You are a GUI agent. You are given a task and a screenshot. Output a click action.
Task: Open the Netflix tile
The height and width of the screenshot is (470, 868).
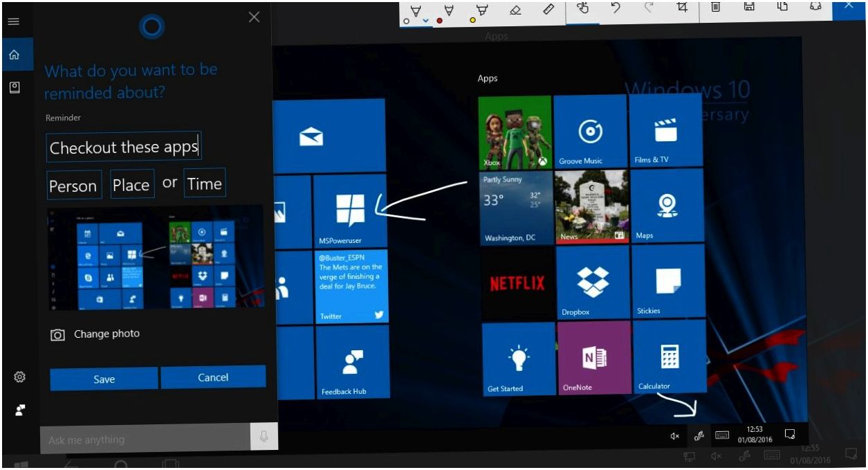518,283
